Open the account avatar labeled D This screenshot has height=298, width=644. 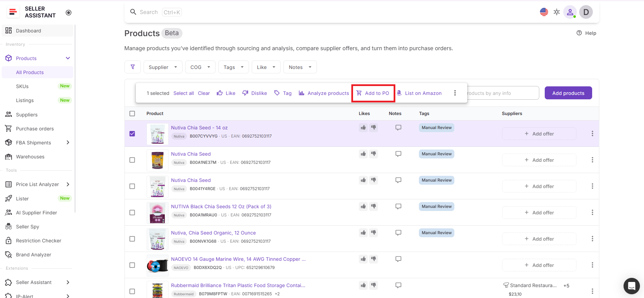[586, 12]
